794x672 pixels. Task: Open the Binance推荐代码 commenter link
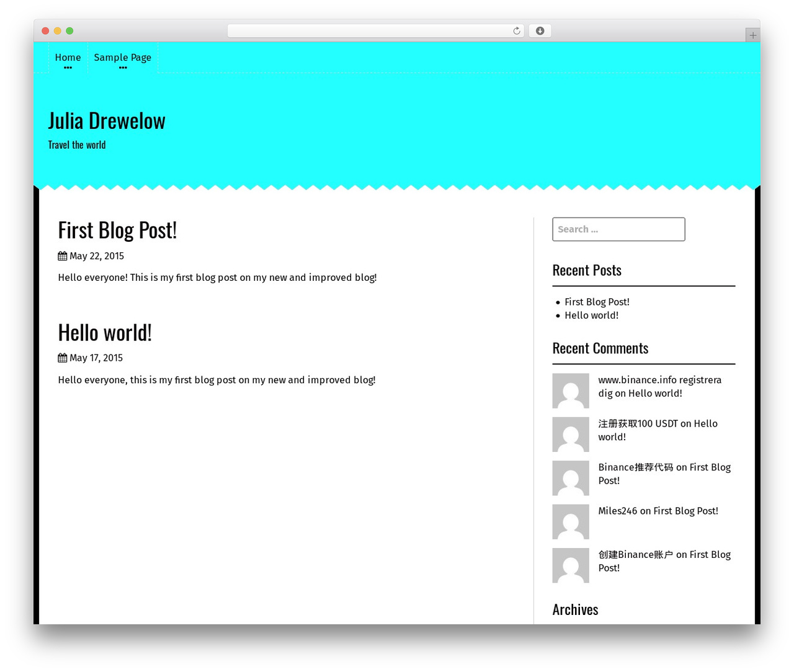point(636,467)
